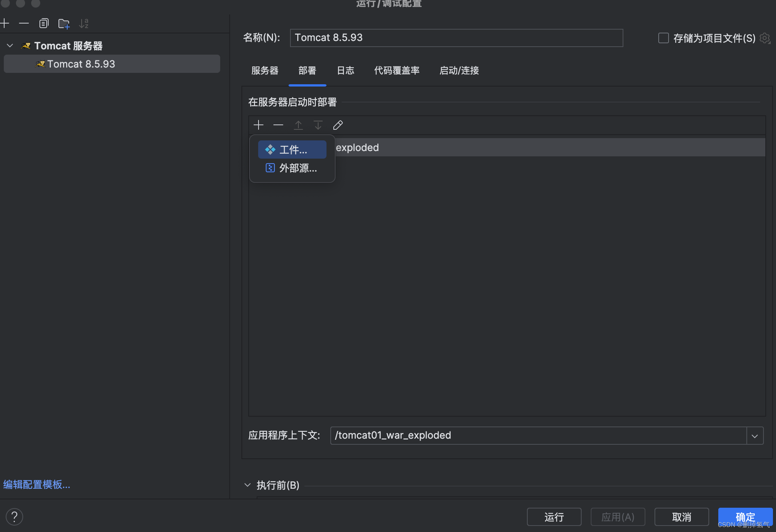Switch to the 日志 tab
The width and height of the screenshot is (776, 532).
[345, 71]
